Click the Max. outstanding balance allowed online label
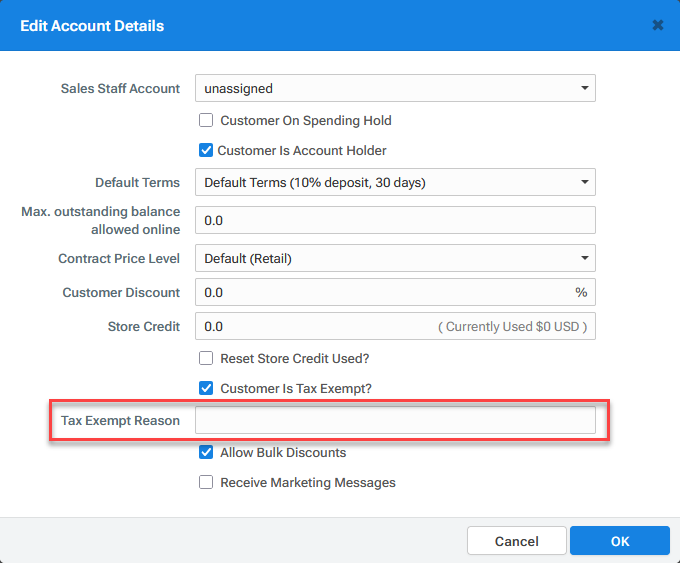Screen dimensions: 680x563 pyautogui.click(x=101, y=220)
